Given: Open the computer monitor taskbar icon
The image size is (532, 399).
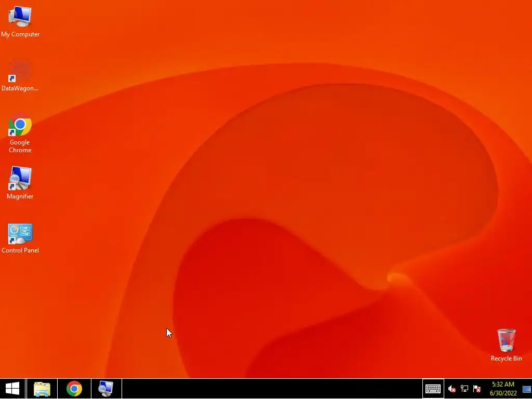Looking at the screenshot, I should (106, 389).
